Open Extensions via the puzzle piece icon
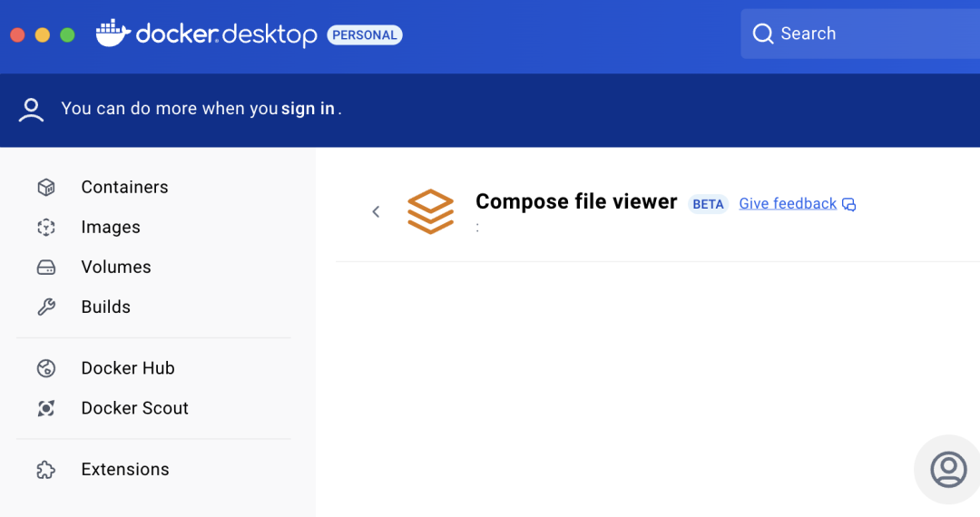Image resolution: width=980 pixels, height=517 pixels. [46, 469]
